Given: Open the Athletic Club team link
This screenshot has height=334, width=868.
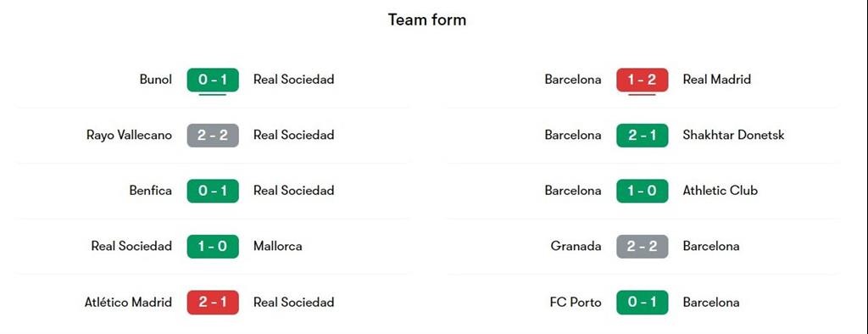Looking at the screenshot, I should pos(721,191).
